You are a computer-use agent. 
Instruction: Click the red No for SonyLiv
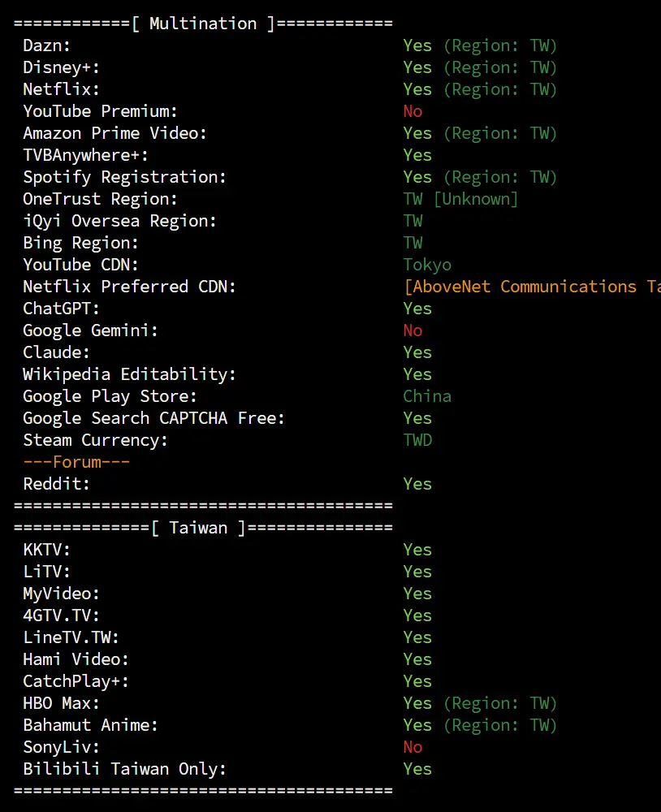click(413, 747)
